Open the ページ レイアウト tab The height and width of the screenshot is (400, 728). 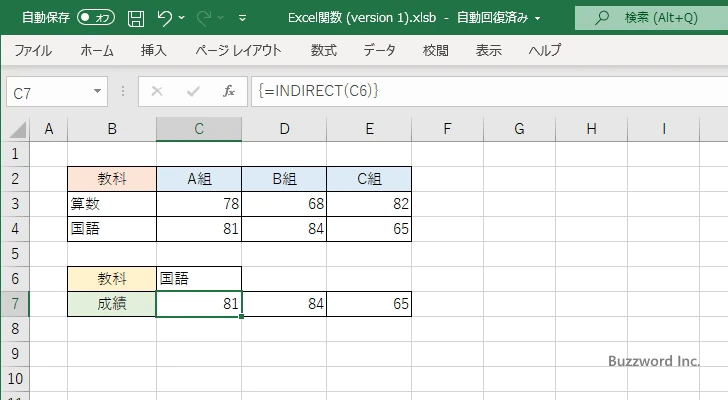tap(238, 50)
